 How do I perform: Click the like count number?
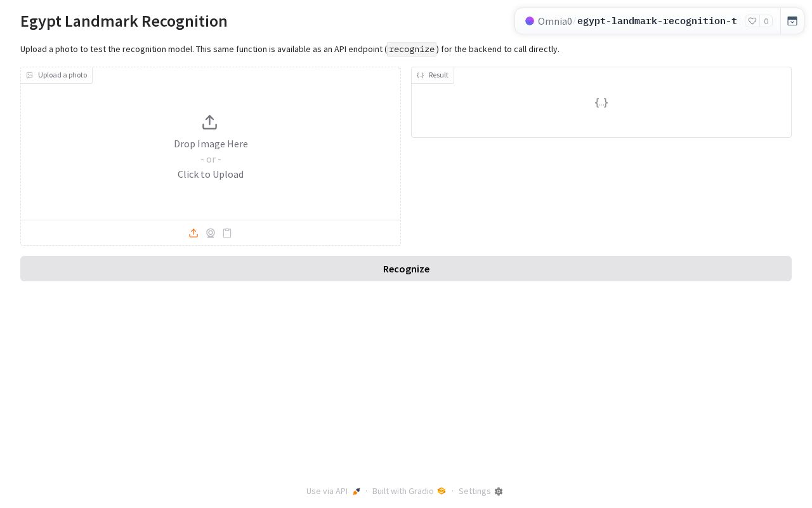click(766, 21)
